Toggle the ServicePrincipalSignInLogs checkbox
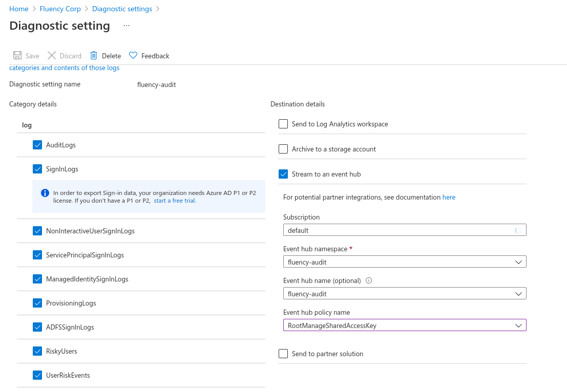The image size is (567, 392). [x=37, y=255]
